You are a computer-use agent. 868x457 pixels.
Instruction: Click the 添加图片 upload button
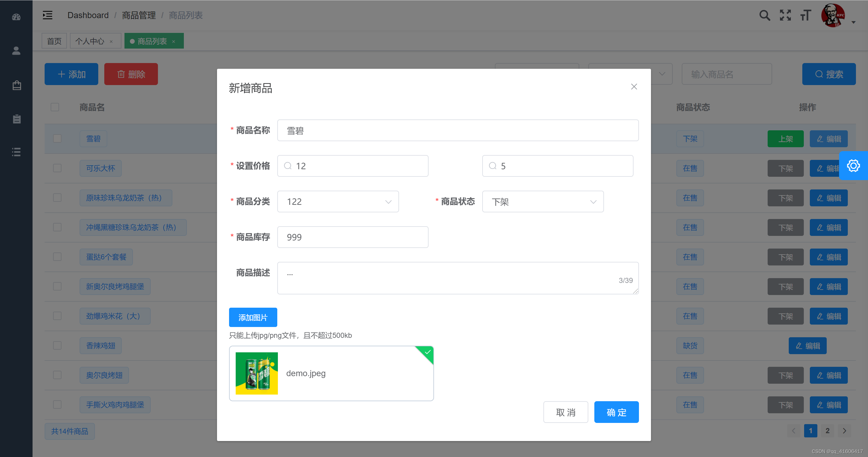(x=253, y=317)
